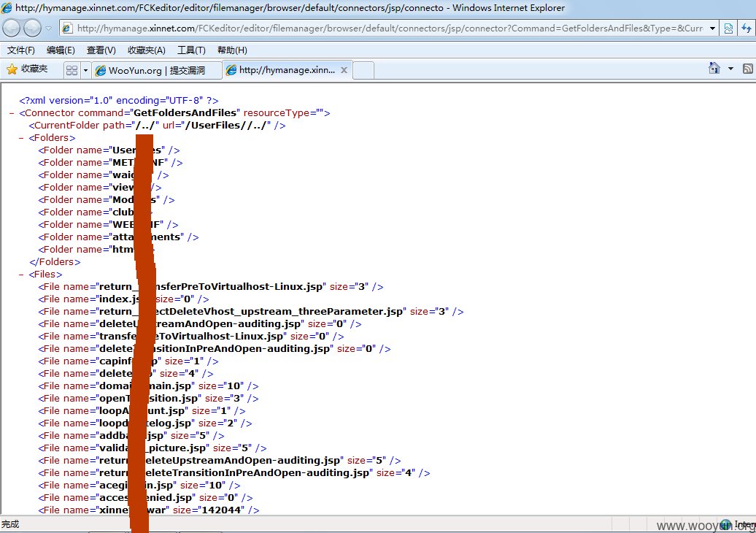Viewport: 756px width, 533px height.
Task: Close the hymanage.xinn... tab
Action: click(344, 70)
